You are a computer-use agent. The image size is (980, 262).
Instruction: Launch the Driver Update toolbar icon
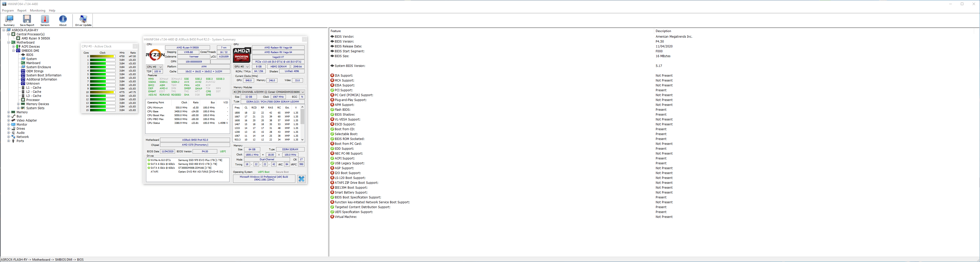pyautogui.click(x=83, y=19)
